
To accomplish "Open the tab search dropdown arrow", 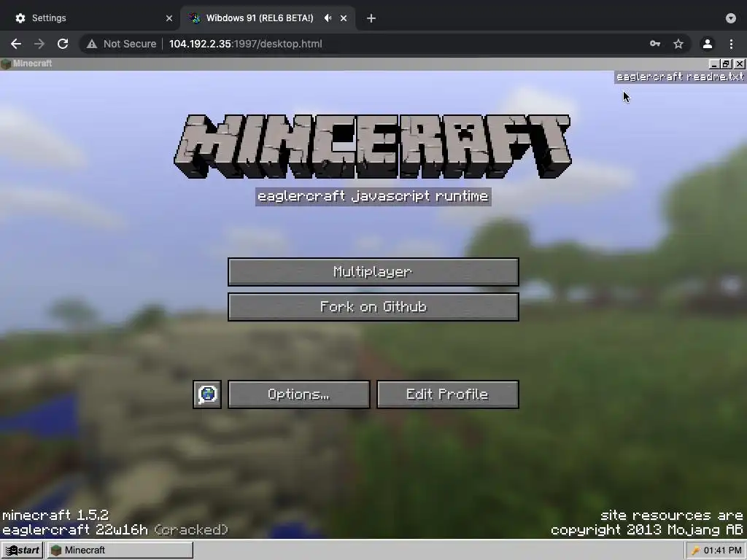I will pyautogui.click(x=731, y=18).
